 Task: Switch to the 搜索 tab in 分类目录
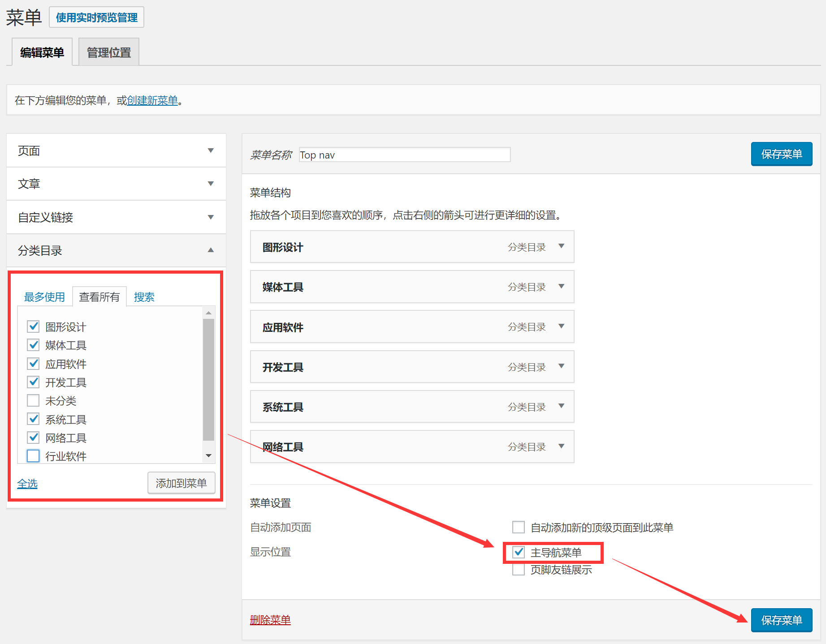point(144,296)
